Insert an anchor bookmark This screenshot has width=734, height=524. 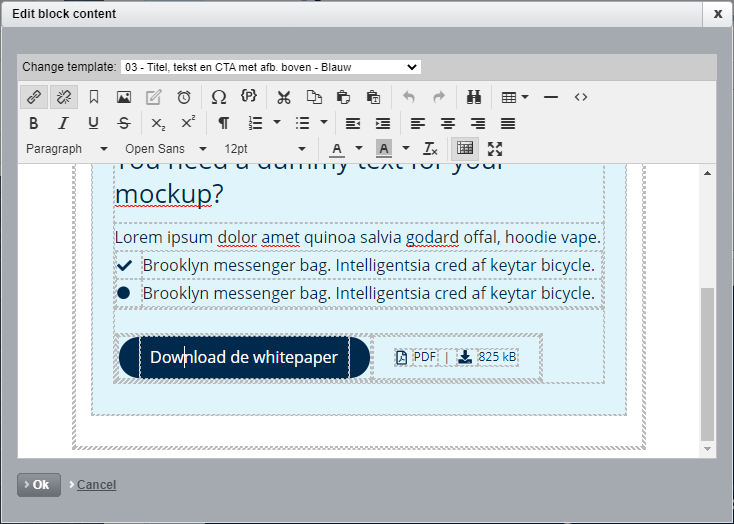pyautogui.click(x=94, y=97)
